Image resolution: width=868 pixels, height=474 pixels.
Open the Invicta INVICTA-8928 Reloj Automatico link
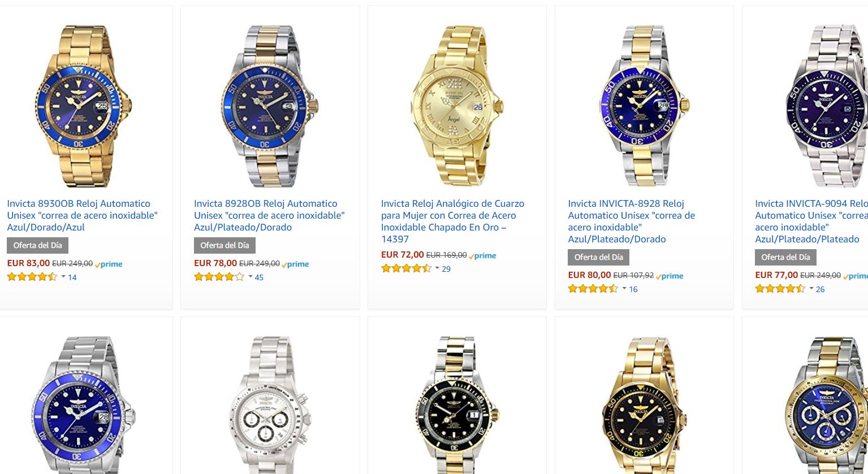point(632,221)
